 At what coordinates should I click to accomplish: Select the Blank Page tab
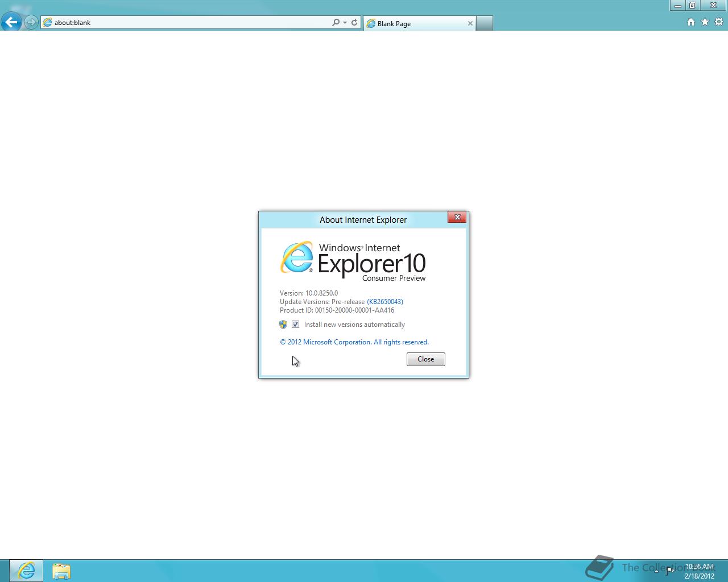[x=420, y=23]
